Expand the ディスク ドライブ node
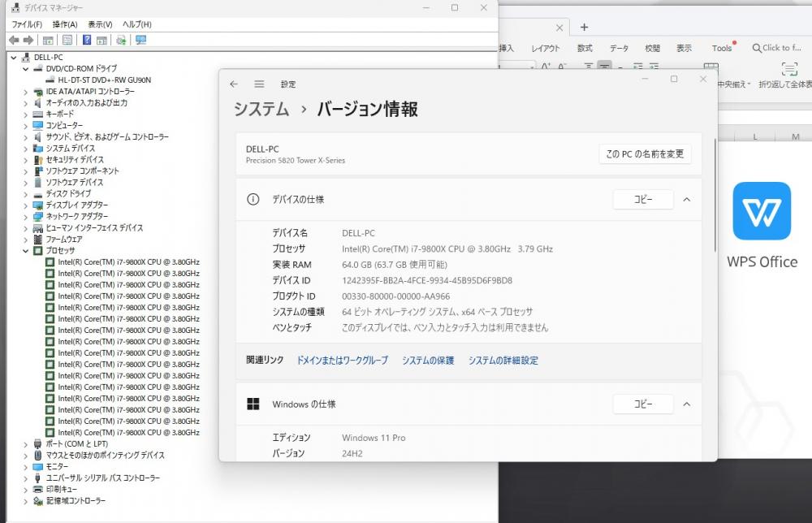The width and height of the screenshot is (812, 523). click(25, 193)
